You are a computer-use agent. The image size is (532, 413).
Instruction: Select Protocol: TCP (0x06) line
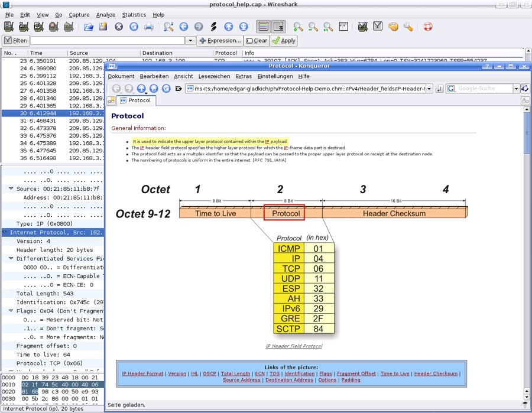click(49, 363)
